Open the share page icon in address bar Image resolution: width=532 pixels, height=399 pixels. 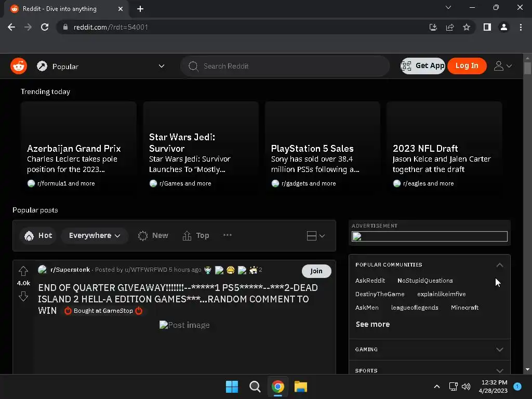click(450, 27)
